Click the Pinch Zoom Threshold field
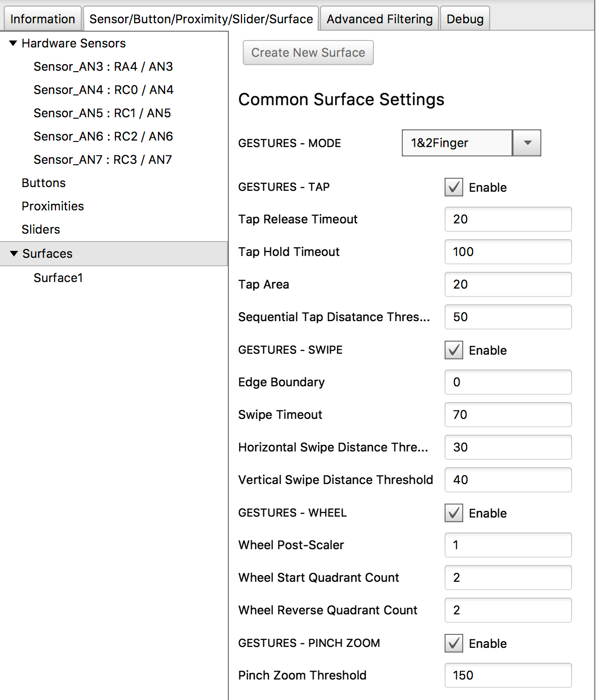The image size is (599, 700). (508, 675)
